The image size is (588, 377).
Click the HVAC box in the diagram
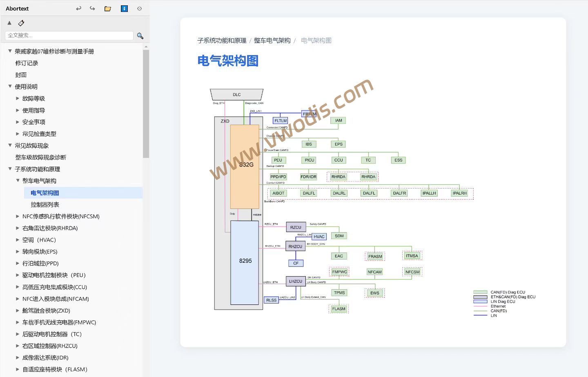[x=319, y=237]
